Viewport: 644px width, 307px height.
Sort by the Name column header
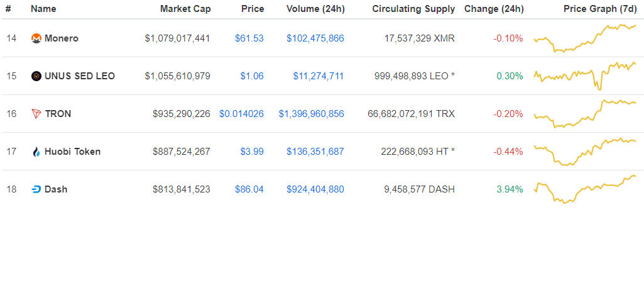[43, 9]
